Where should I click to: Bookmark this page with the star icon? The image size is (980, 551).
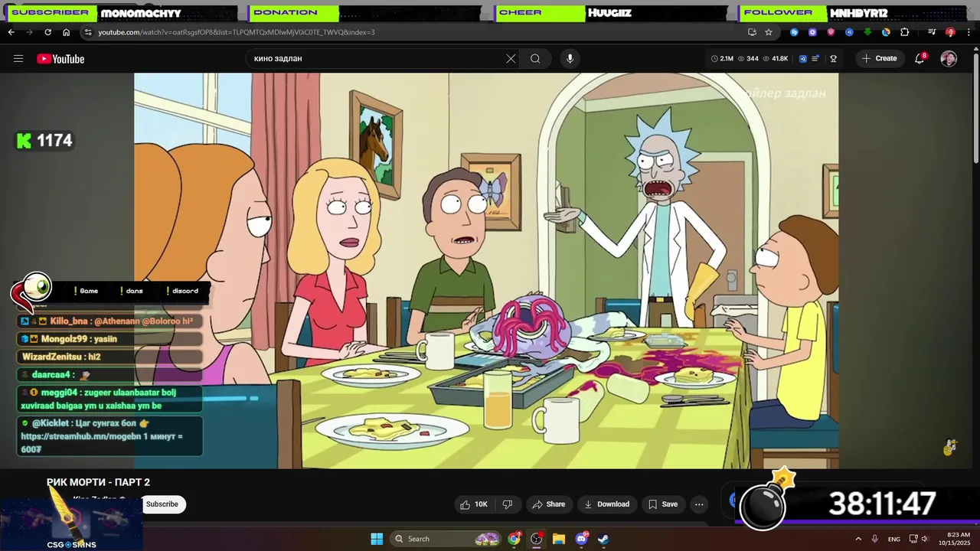(769, 32)
